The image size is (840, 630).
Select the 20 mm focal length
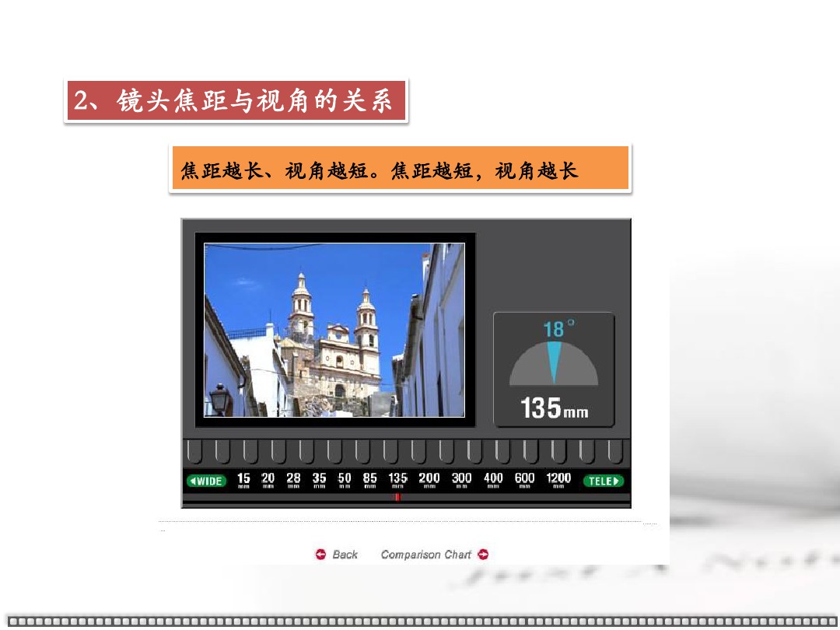tap(268, 480)
